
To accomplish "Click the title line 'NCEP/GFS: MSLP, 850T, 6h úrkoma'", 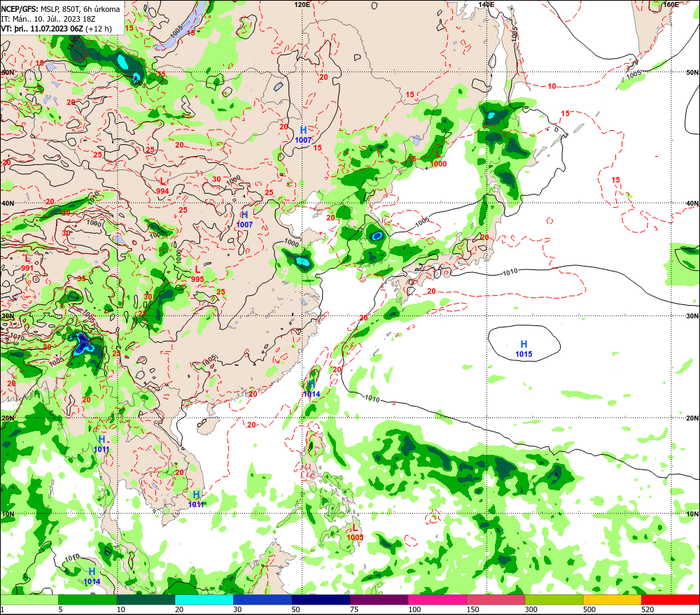I will (x=61, y=9).
